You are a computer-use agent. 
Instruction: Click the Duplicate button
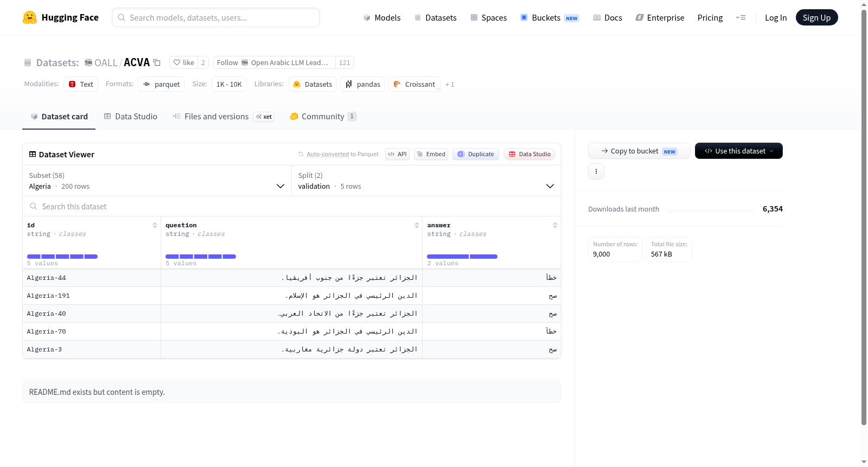tap(476, 154)
